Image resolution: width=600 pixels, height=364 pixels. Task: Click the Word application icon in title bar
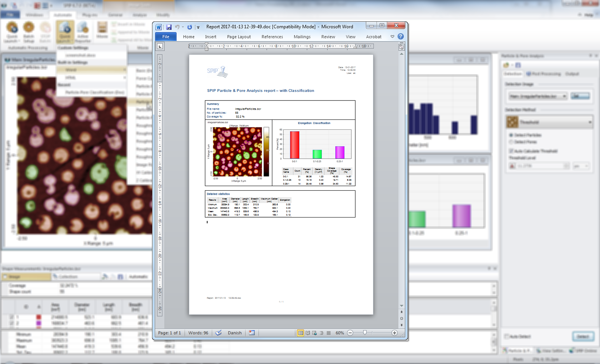(x=159, y=27)
